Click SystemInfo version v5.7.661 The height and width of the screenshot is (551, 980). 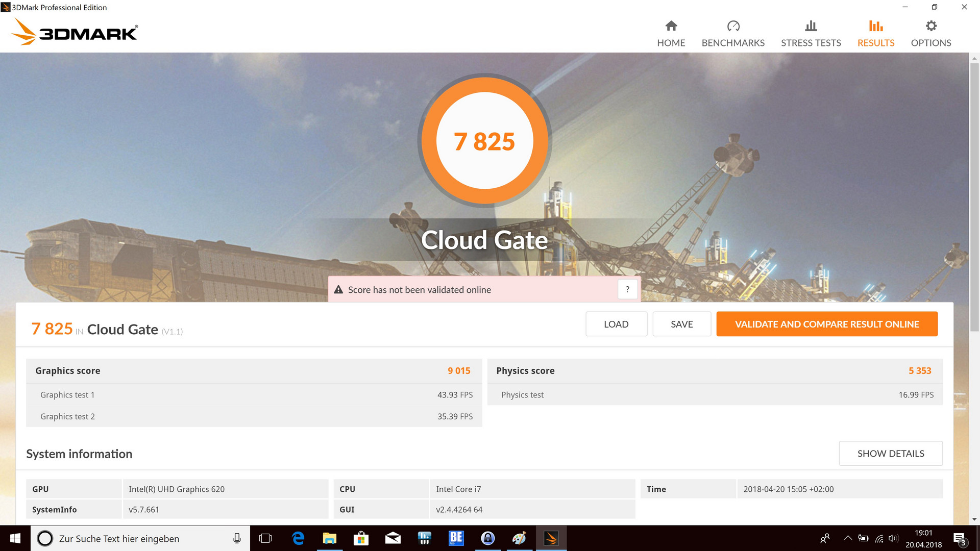(144, 510)
